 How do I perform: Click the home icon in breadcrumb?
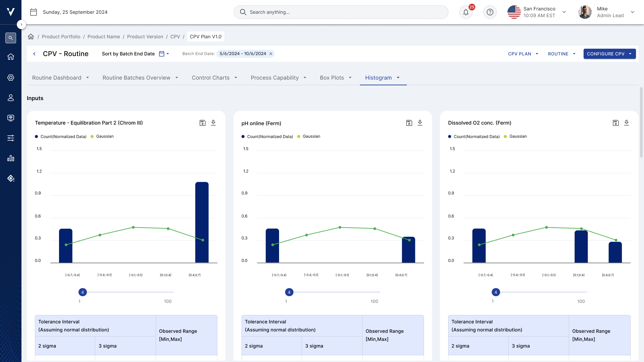(x=31, y=37)
